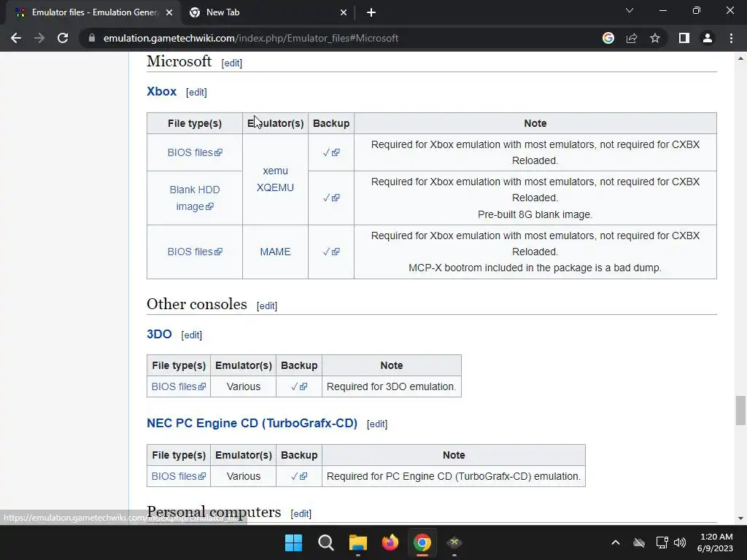Expand the tab search chevron
Screen dimensions: 747x560
tap(630, 10)
